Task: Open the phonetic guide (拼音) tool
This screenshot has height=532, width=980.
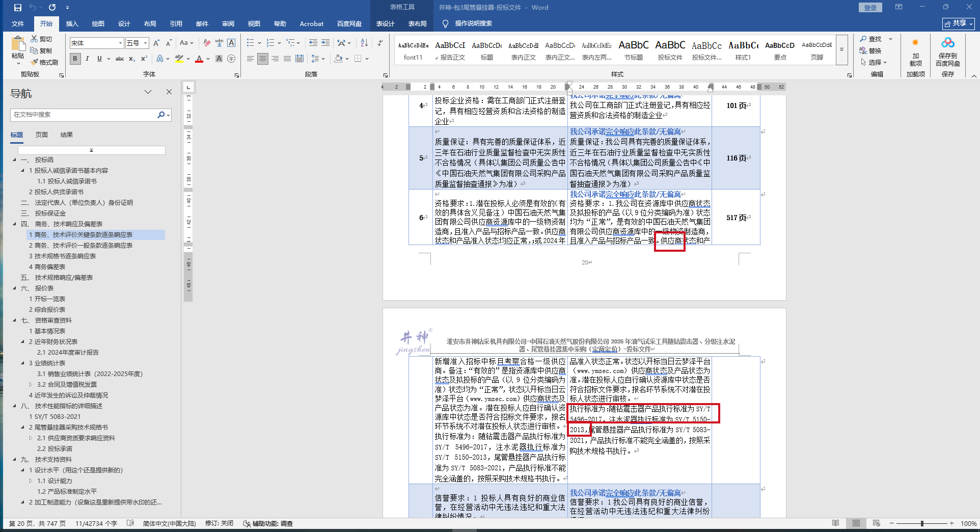Action: click(219, 43)
